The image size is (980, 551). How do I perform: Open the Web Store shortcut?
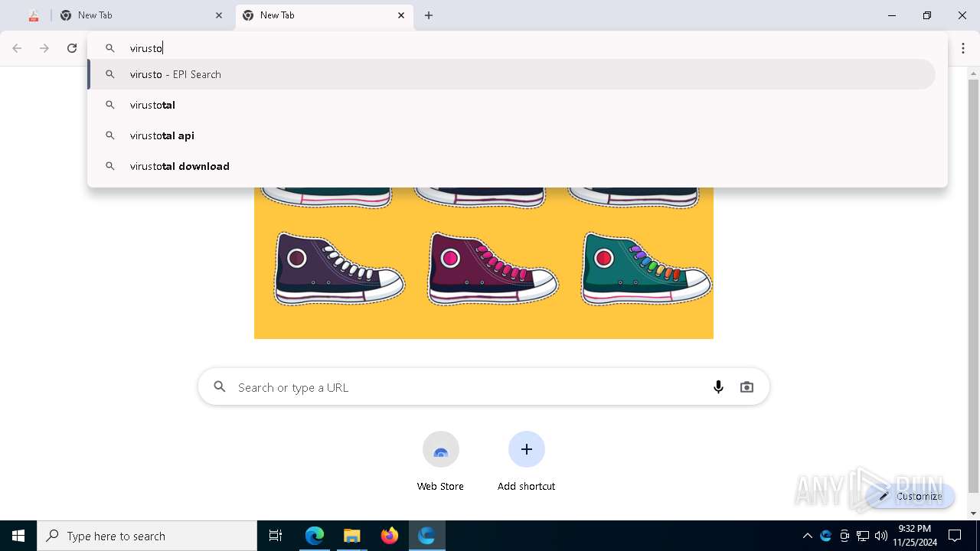coord(440,461)
